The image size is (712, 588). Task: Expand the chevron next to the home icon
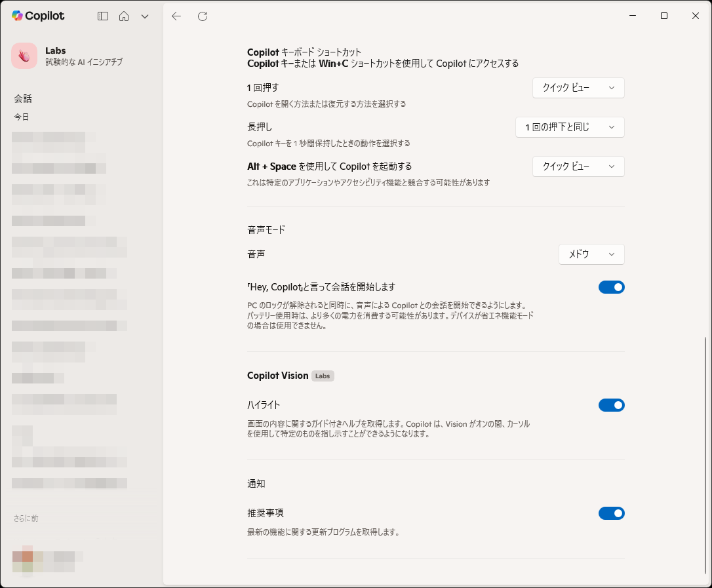pos(144,16)
